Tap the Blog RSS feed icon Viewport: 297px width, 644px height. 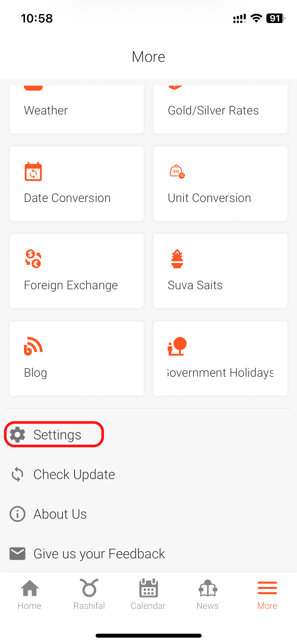tap(33, 346)
